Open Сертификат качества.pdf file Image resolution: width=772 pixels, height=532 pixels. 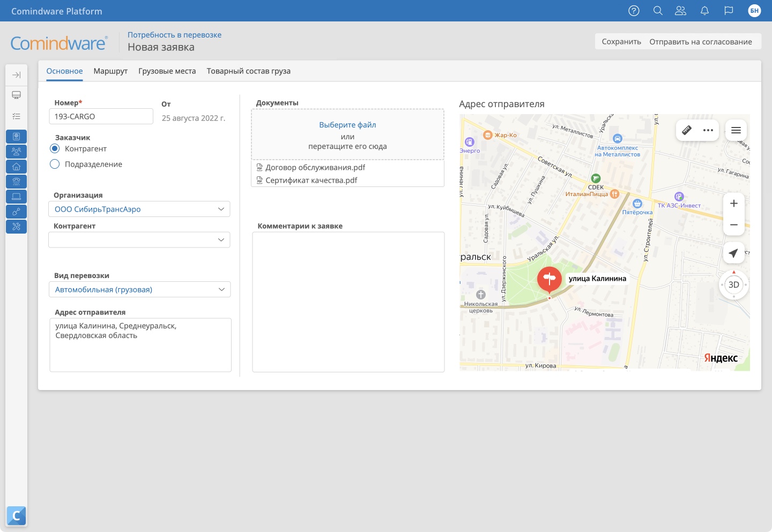pyautogui.click(x=311, y=180)
